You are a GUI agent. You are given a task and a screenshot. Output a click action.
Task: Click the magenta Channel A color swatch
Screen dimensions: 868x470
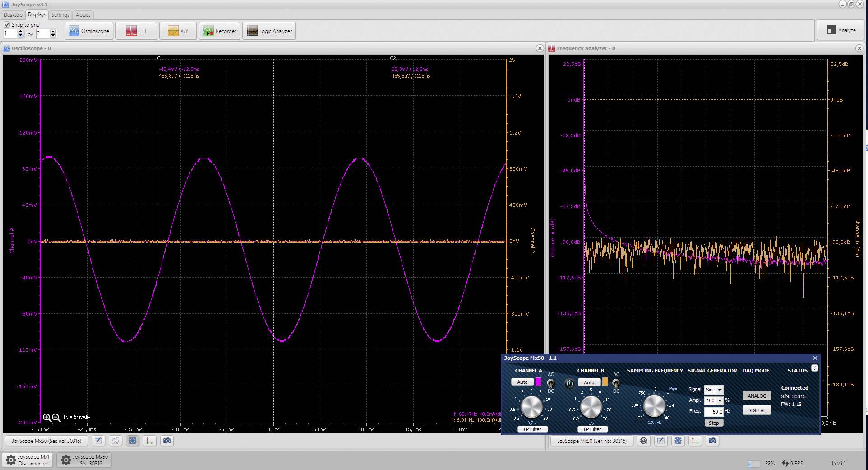[x=539, y=382]
